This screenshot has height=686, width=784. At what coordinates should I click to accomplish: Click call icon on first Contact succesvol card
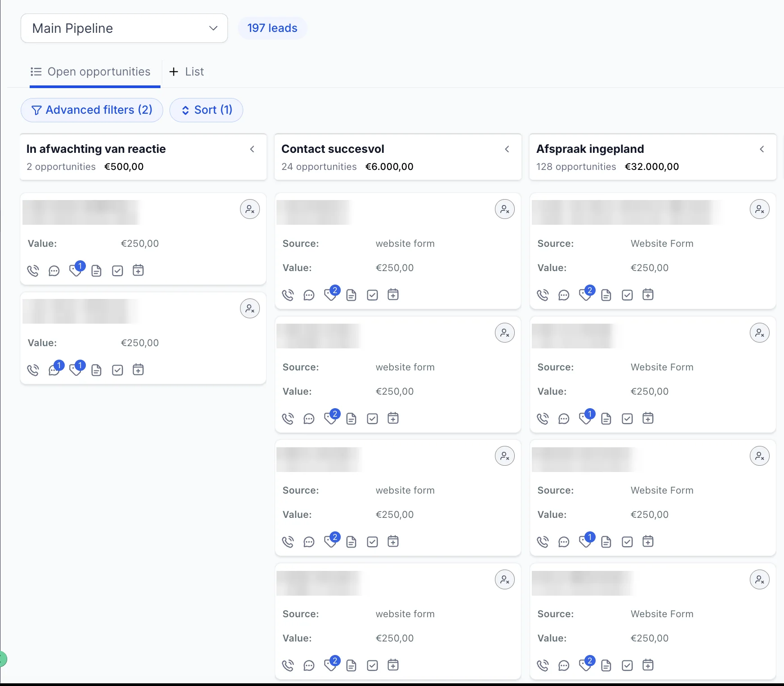(288, 295)
